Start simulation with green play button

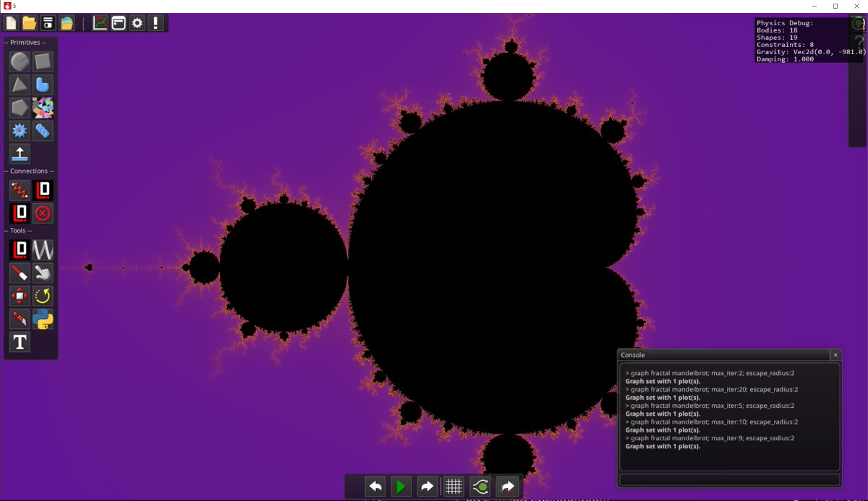pos(401,487)
